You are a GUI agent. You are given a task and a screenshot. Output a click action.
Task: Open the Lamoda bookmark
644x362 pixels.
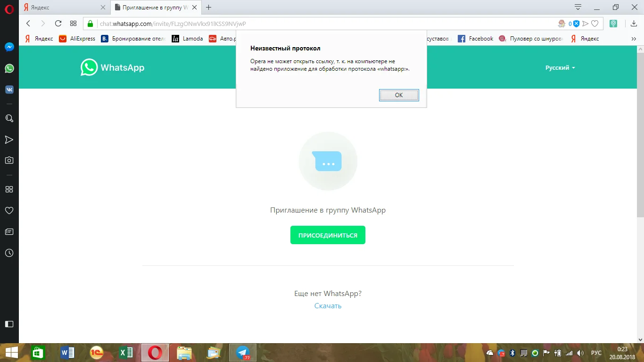187,39
